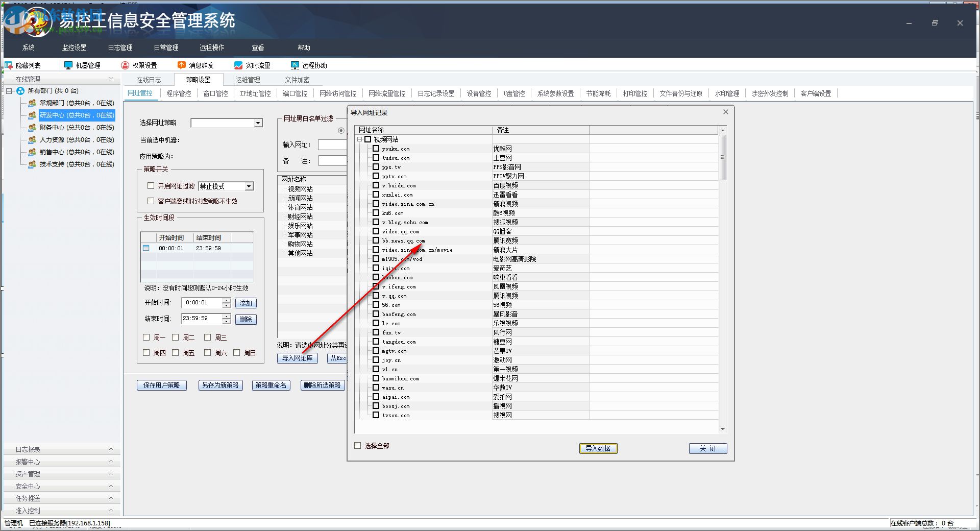Screen dimensions: 980x531
Task: Click 策略重命名 button
Action: (271, 385)
